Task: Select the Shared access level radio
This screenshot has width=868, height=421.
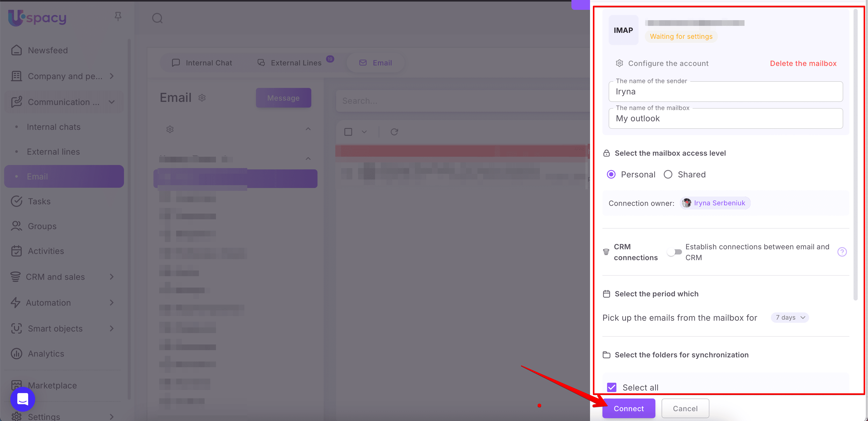Action: (x=668, y=174)
